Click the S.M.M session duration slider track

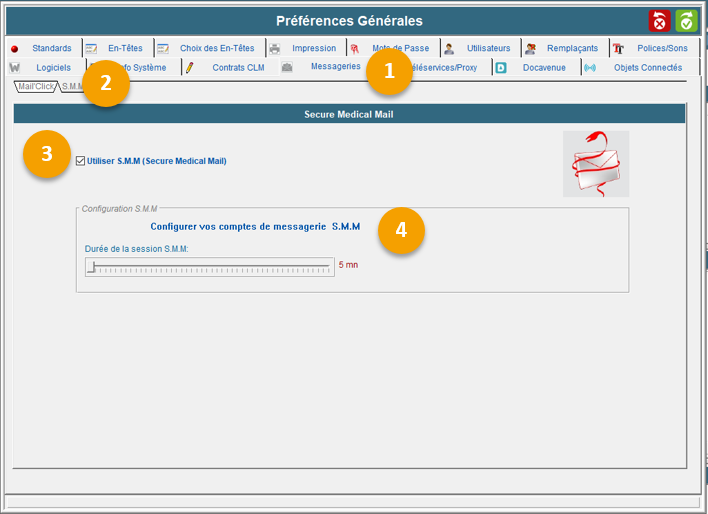(210, 266)
